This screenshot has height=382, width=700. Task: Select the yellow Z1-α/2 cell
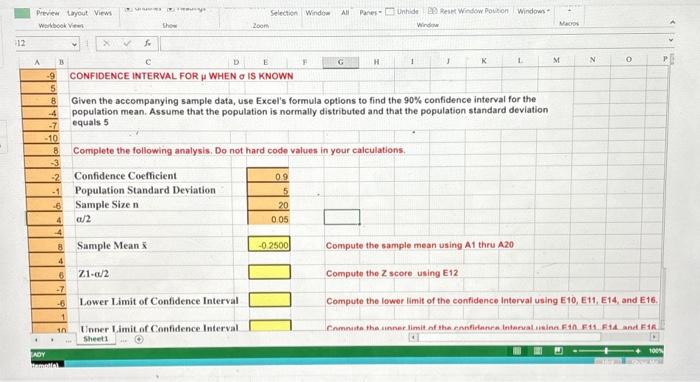pyautogui.click(x=269, y=272)
